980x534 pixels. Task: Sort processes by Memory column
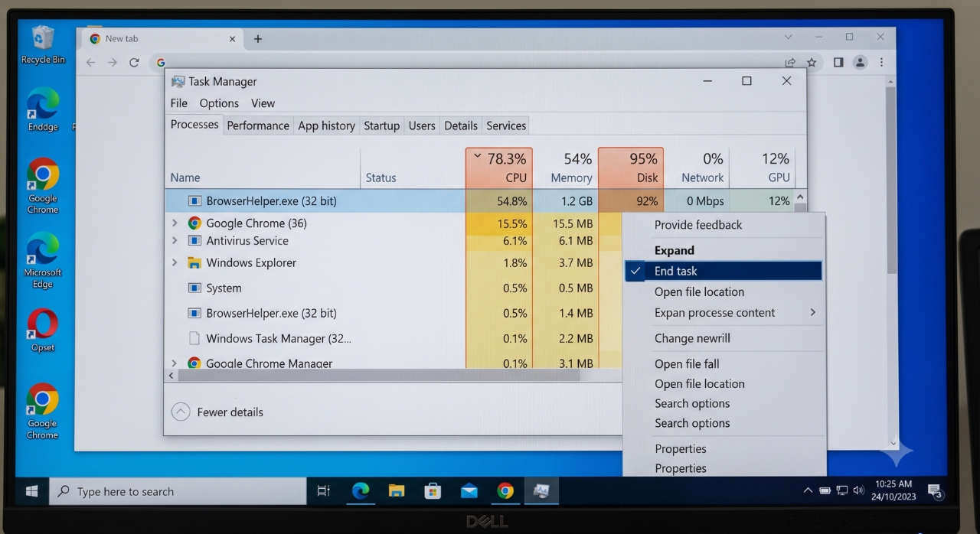pos(565,168)
